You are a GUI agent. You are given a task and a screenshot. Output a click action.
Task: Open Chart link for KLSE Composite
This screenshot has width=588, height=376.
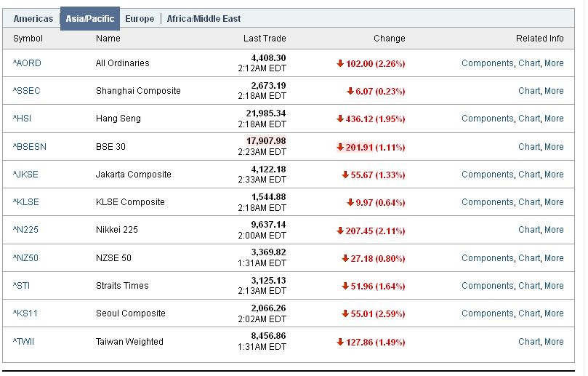pos(528,202)
